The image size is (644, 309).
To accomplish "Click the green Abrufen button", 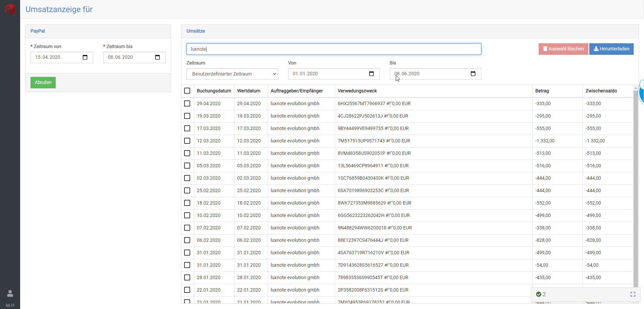I will pyautogui.click(x=43, y=82).
